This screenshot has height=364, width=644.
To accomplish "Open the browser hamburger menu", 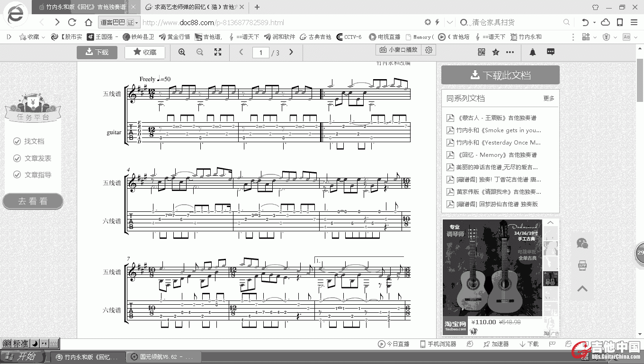I will click(x=634, y=22).
